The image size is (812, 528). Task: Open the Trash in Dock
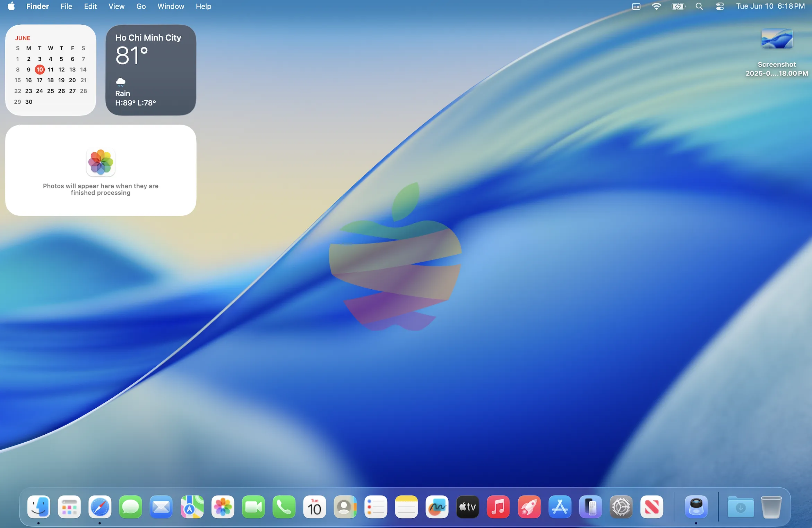tap(771, 507)
